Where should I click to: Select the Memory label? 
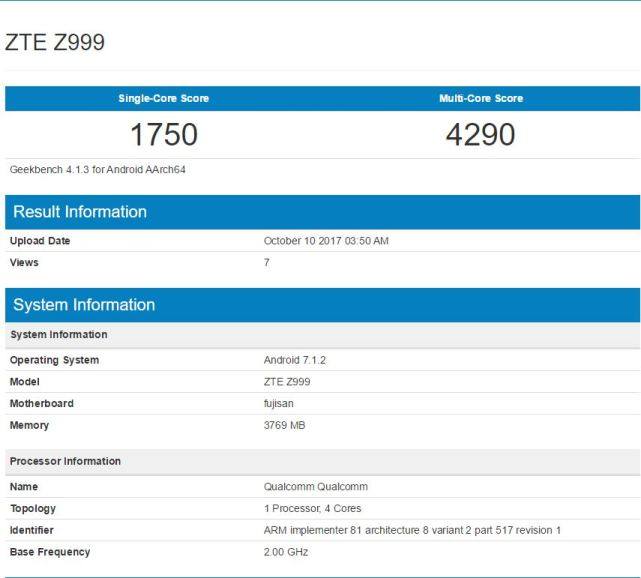pos(29,425)
